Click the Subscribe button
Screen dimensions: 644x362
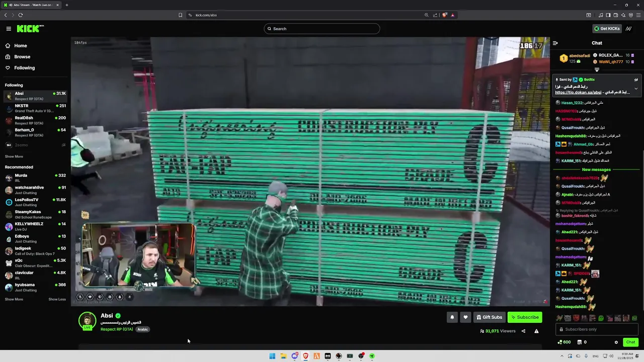[x=525, y=317]
